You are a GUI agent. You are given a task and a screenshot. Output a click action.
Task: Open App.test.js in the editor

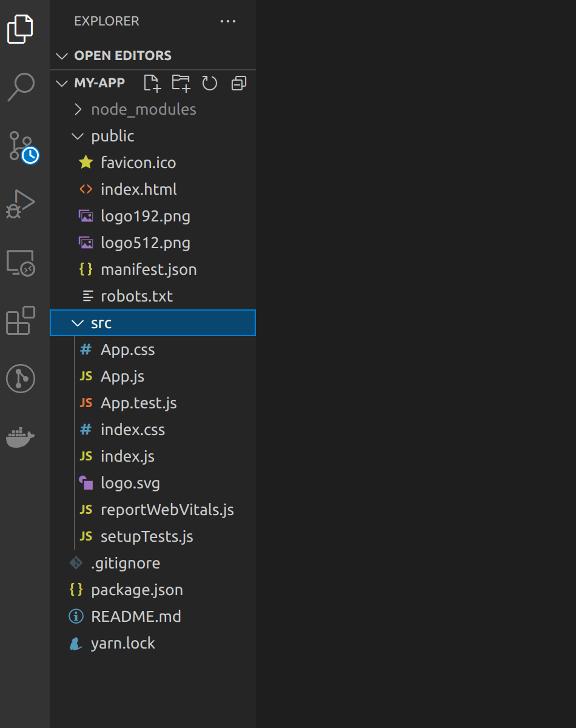[138, 403]
